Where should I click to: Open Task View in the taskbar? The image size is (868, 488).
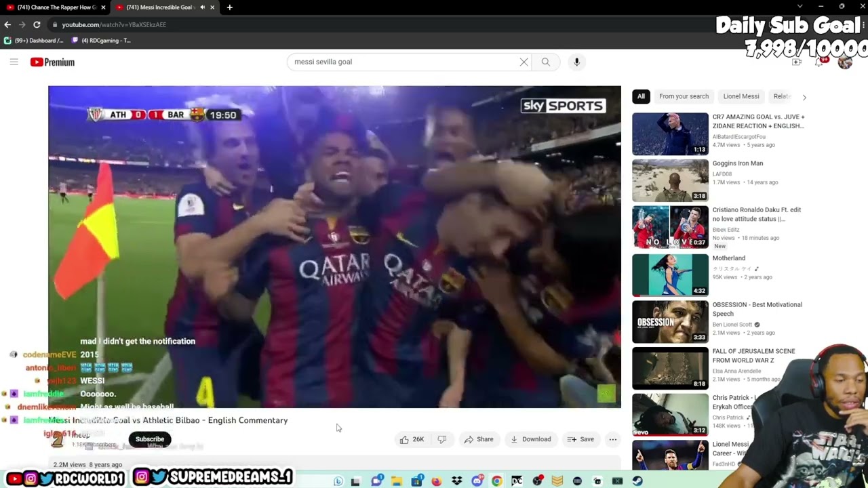pyautogui.click(x=355, y=481)
